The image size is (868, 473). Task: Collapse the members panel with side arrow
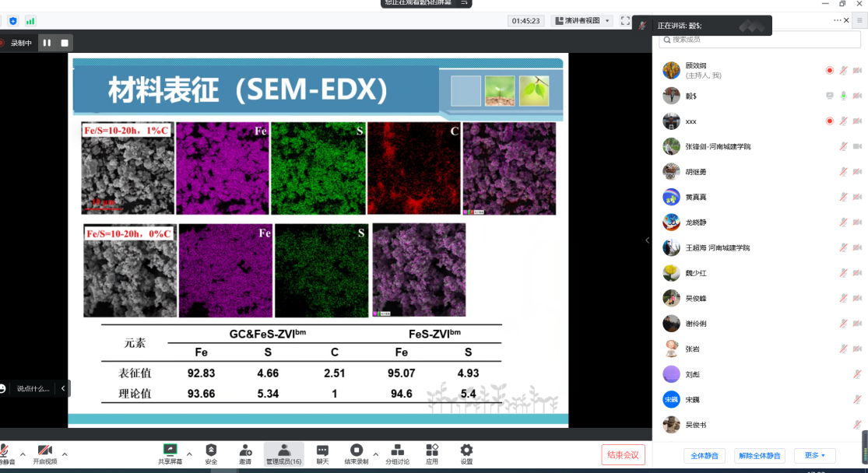(647, 240)
